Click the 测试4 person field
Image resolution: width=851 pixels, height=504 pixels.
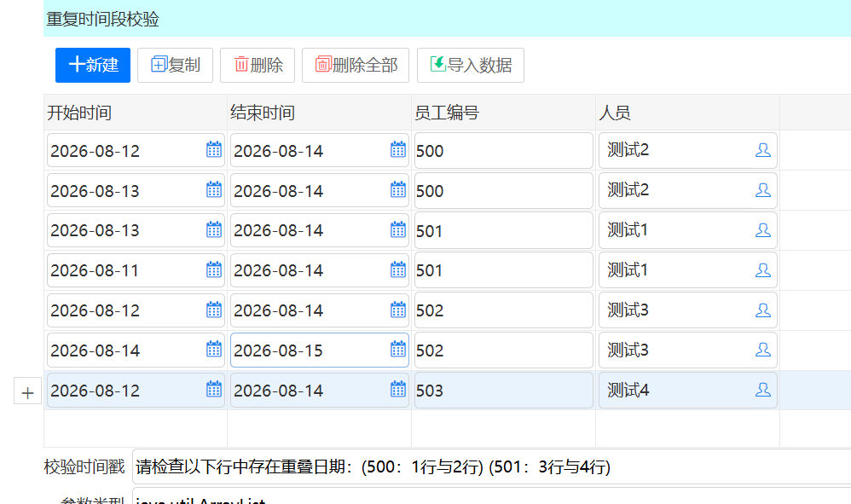(x=687, y=390)
